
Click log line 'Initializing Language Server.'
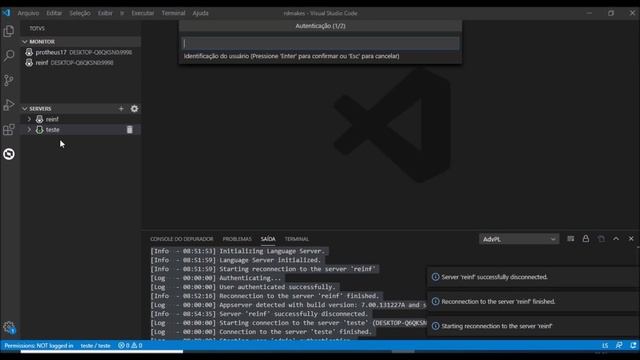point(272,251)
